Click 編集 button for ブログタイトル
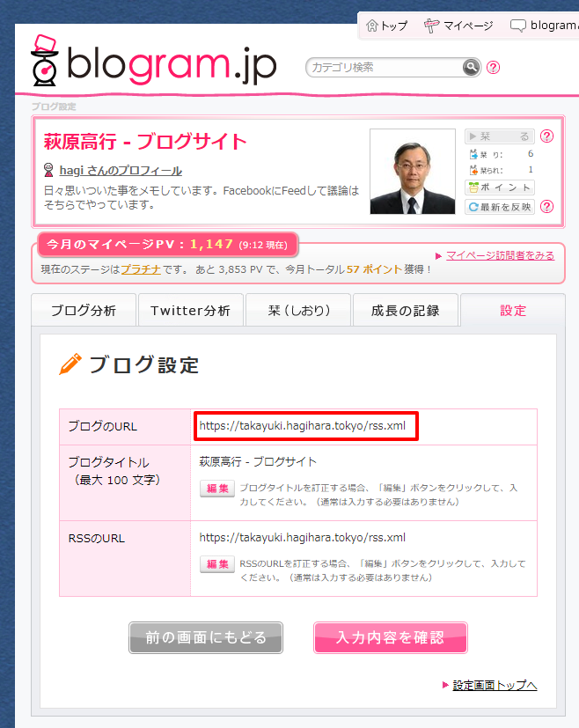 pos(217,489)
